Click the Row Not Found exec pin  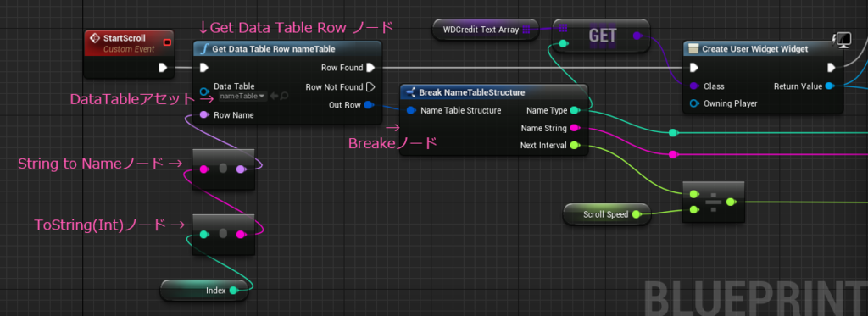click(370, 87)
